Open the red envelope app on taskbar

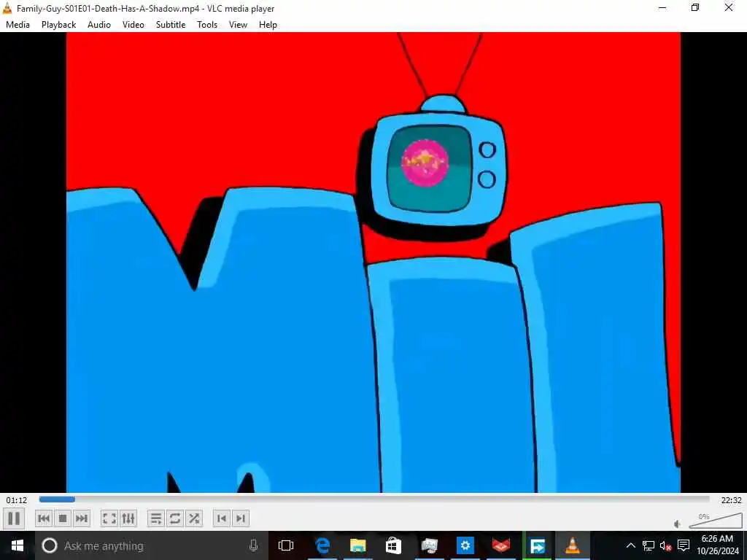pyautogui.click(x=501, y=545)
